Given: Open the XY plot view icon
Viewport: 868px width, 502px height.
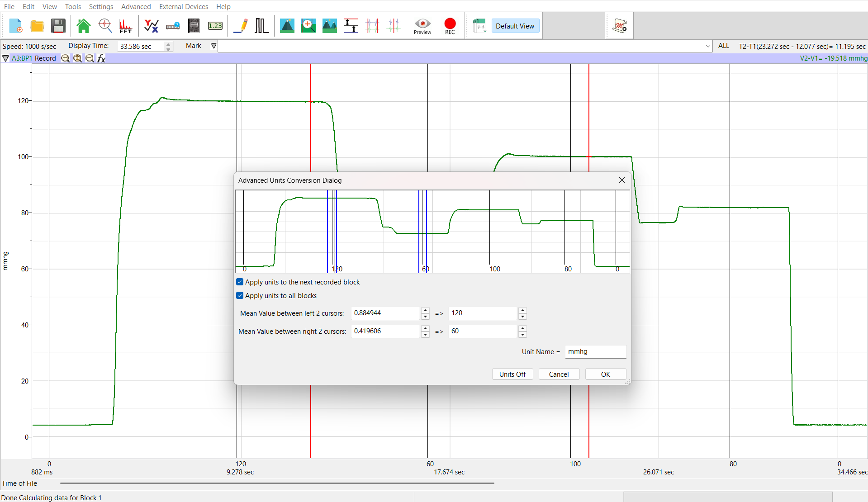Looking at the screenshot, I should pos(151,26).
